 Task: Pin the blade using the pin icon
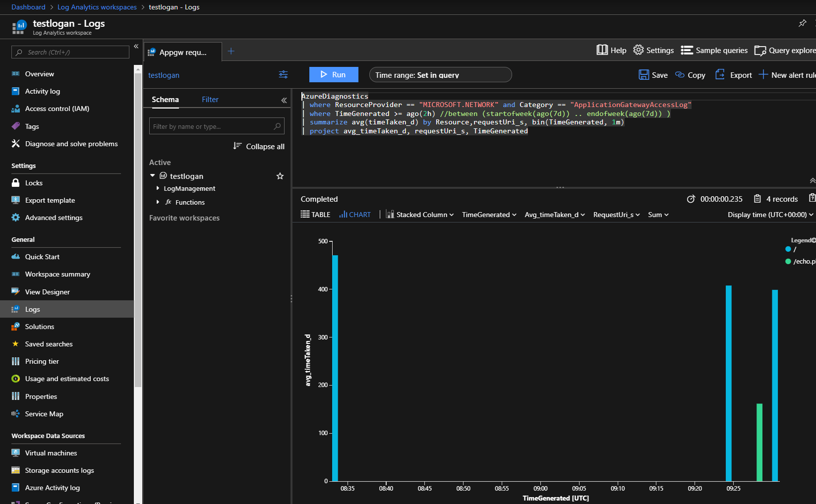point(802,23)
